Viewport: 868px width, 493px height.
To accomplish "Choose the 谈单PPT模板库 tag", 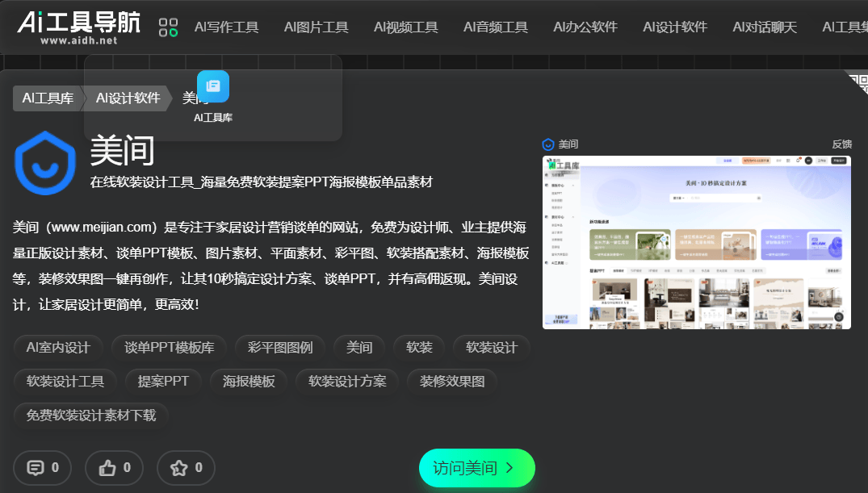I will pos(169,348).
